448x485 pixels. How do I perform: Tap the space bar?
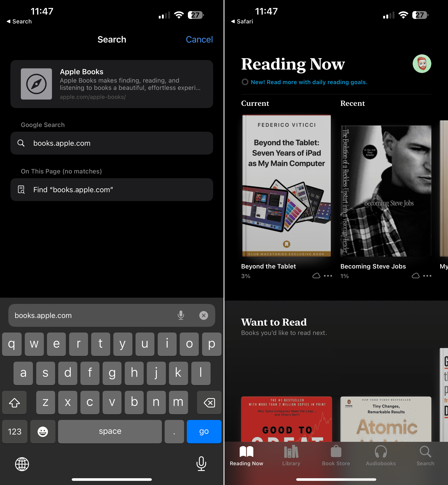click(110, 431)
